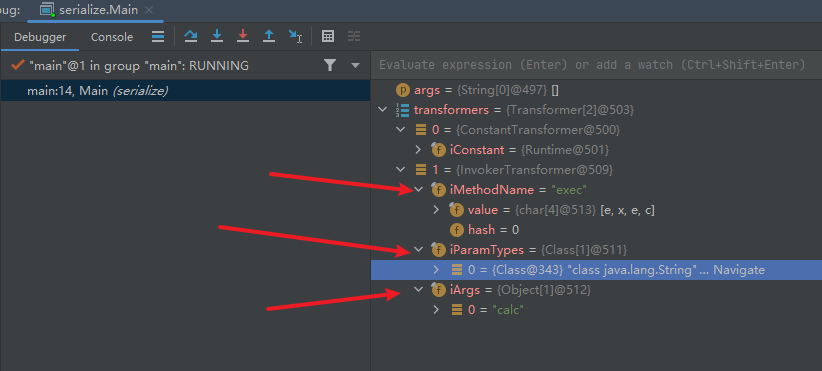Click the Run to Cursor icon
822x371 pixels.
pos(296,36)
